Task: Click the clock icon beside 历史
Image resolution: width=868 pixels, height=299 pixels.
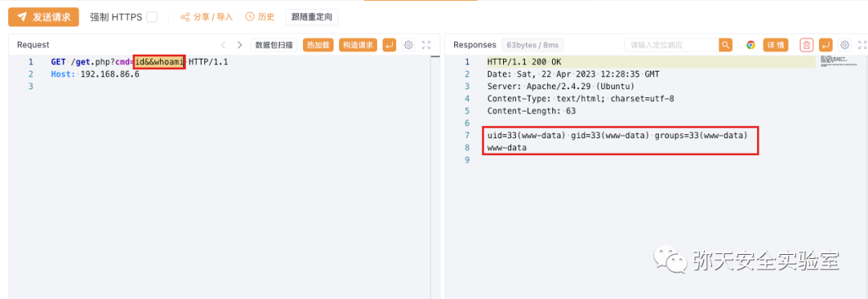Action: point(250,17)
